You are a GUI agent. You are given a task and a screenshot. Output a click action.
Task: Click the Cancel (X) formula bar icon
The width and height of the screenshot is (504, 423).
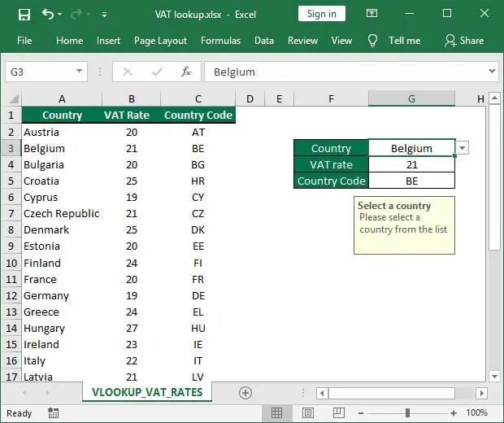(x=128, y=72)
